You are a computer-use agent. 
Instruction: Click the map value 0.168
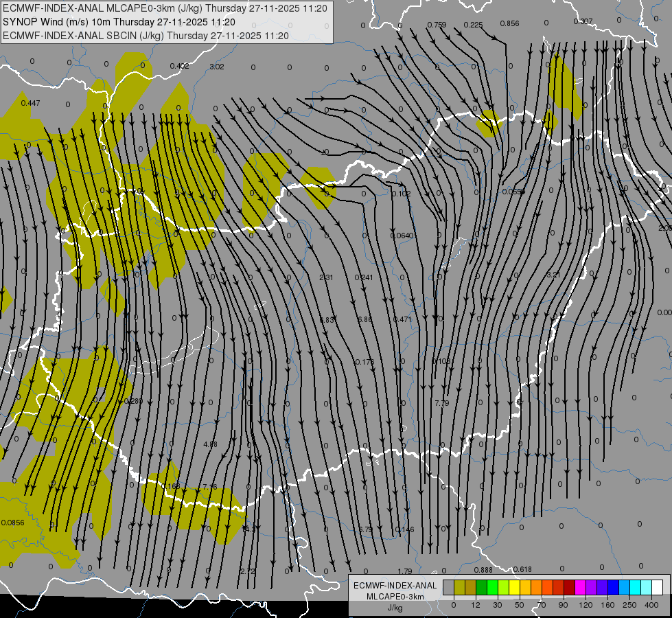coord(170,486)
